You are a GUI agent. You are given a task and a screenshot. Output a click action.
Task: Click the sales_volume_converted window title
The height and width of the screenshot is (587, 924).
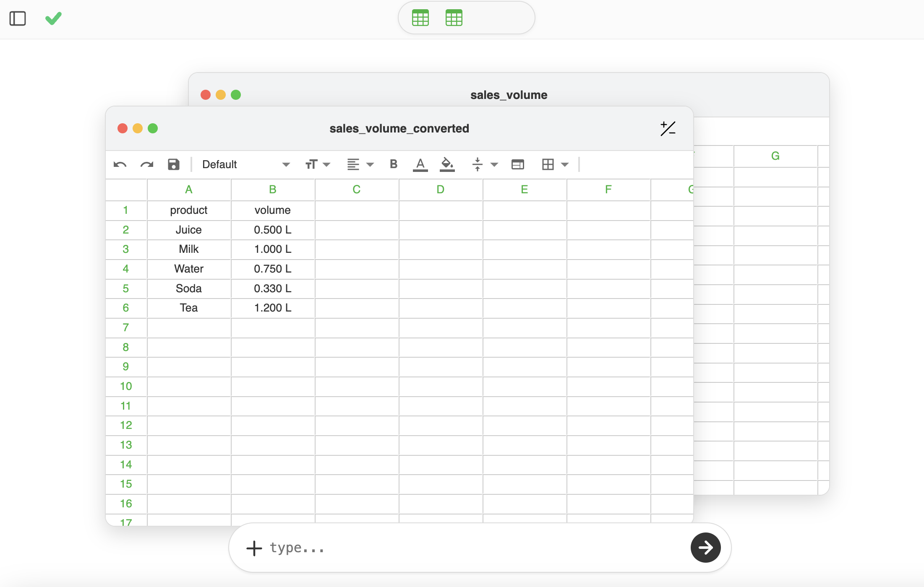pyautogui.click(x=399, y=128)
